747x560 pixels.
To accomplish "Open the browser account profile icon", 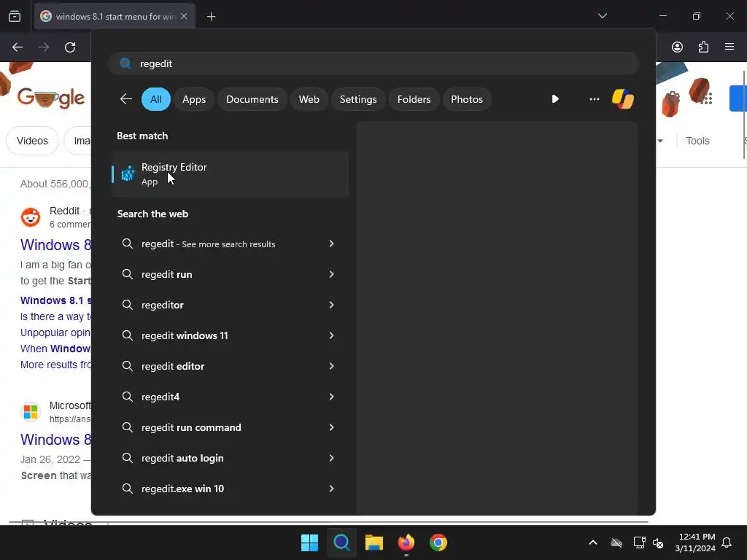I will click(x=677, y=47).
